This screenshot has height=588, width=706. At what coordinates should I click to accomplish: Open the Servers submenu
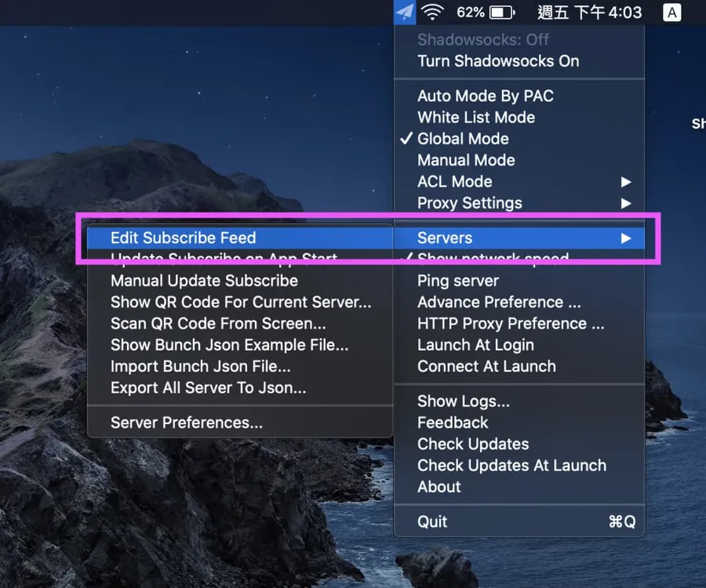pos(519,238)
